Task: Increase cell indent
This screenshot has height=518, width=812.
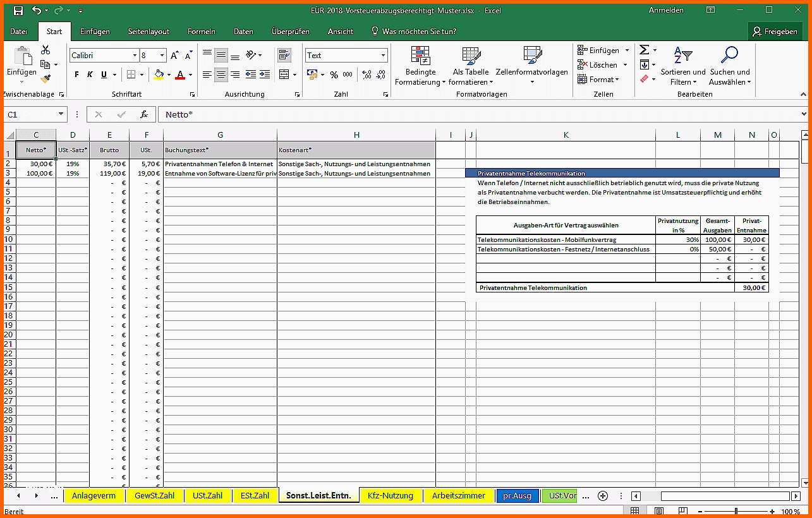Action: click(x=264, y=75)
